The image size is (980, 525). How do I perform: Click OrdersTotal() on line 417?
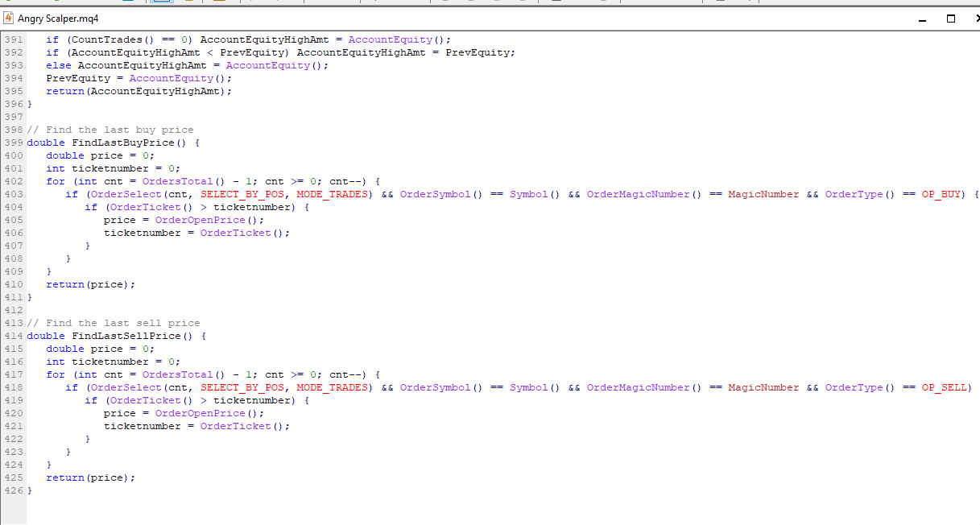[x=177, y=374]
